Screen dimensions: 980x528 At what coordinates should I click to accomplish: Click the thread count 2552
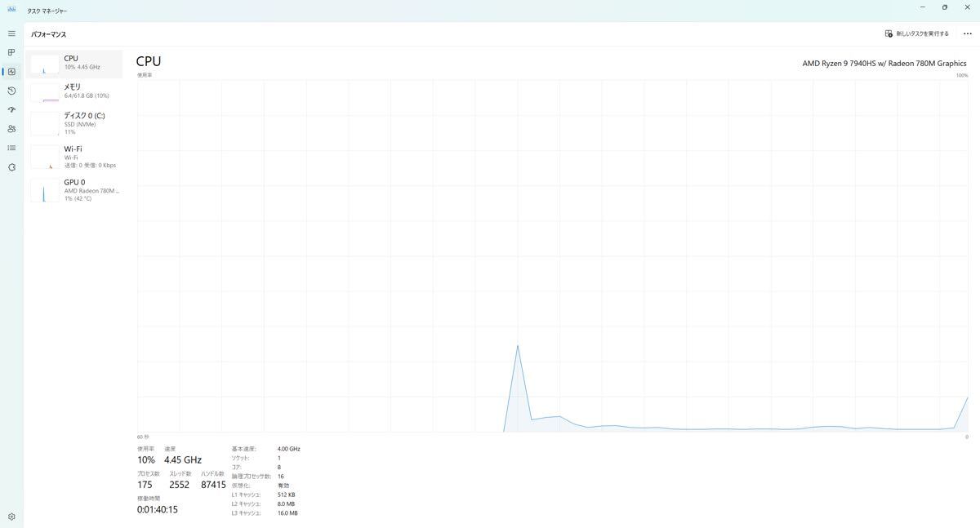[179, 485]
